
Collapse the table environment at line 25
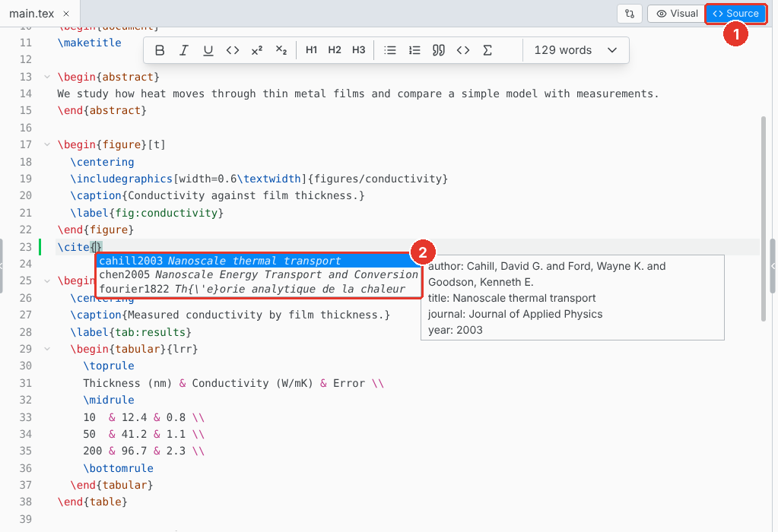(47, 281)
